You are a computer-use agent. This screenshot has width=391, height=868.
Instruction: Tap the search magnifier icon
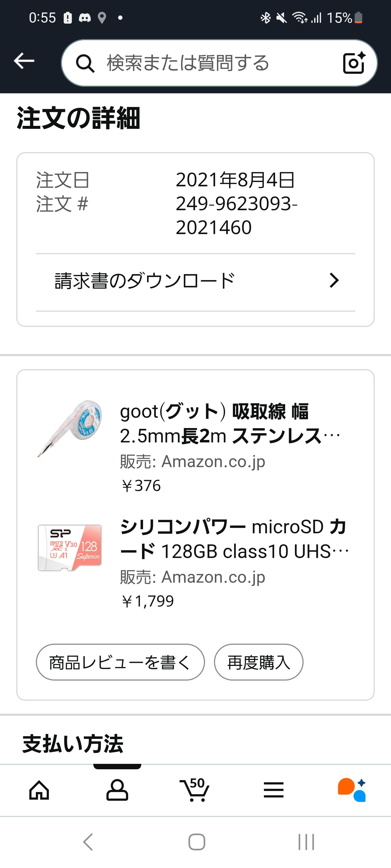tap(85, 63)
